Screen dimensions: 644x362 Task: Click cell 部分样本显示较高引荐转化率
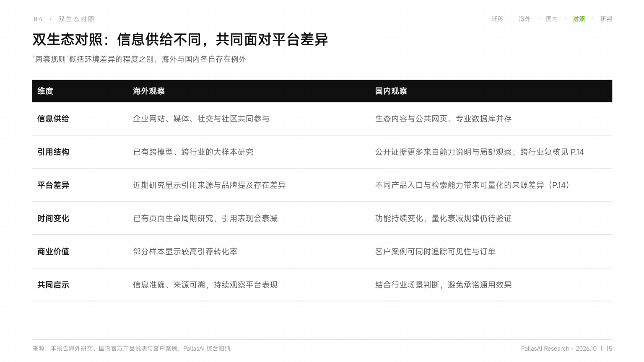point(185,251)
